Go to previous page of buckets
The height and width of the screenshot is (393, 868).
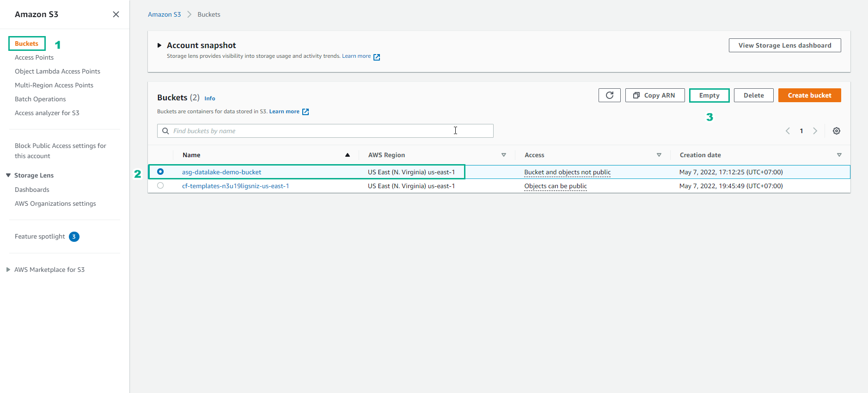click(788, 131)
